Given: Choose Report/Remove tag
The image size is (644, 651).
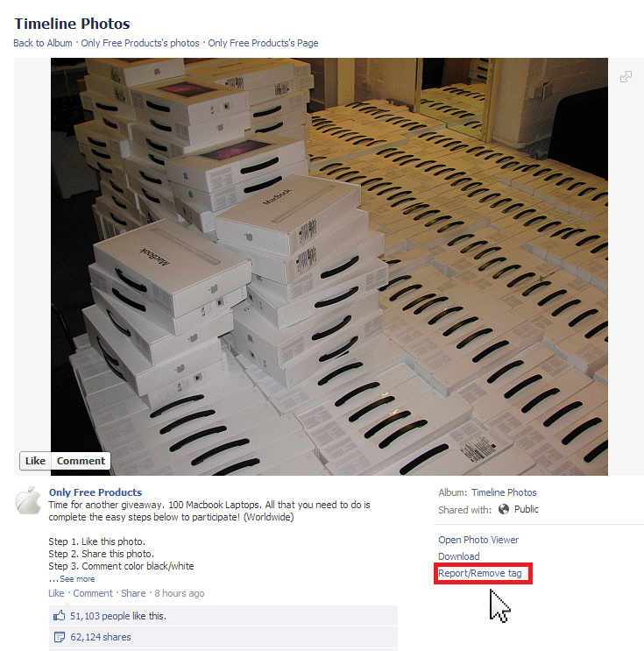Looking at the screenshot, I should (x=480, y=573).
